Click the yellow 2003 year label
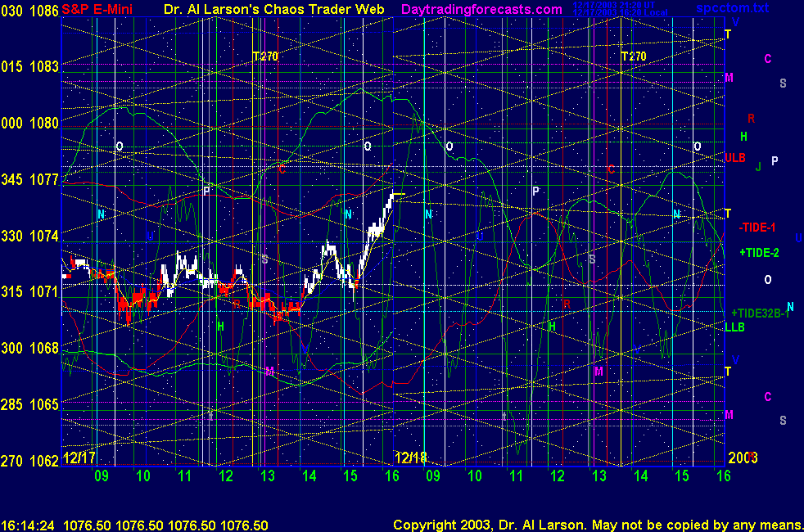The image size is (804, 532). click(x=742, y=458)
